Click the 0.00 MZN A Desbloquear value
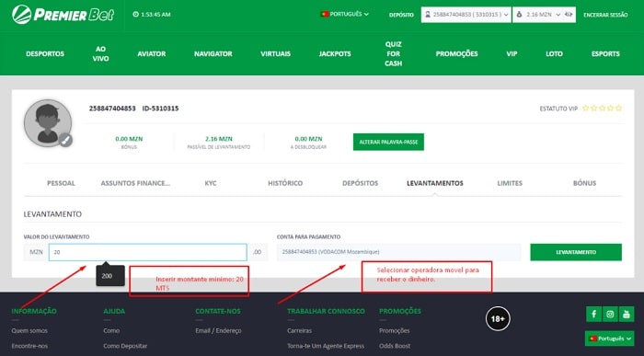The height and width of the screenshot is (356, 644). tap(308, 139)
